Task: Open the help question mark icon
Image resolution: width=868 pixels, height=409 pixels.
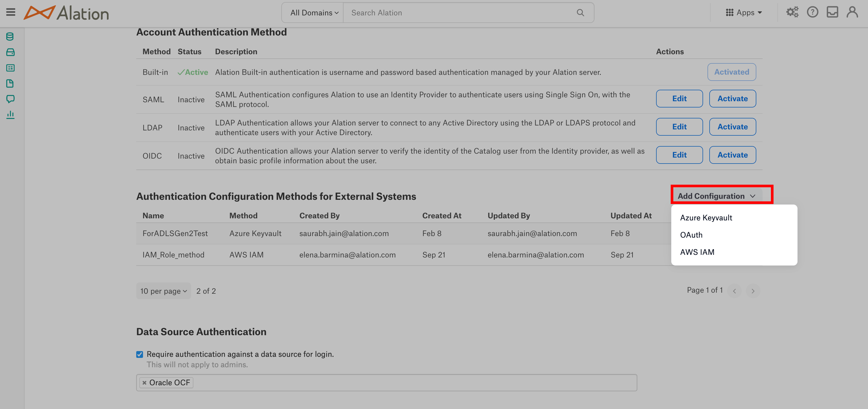Action: click(812, 13)
